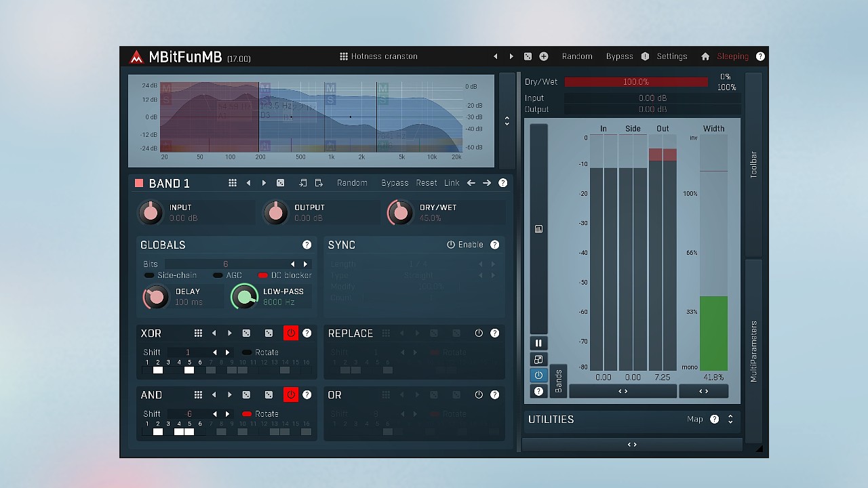Click the Band 1 Link button
Viewport: 868px width, 488px height.
click(452, 183)
